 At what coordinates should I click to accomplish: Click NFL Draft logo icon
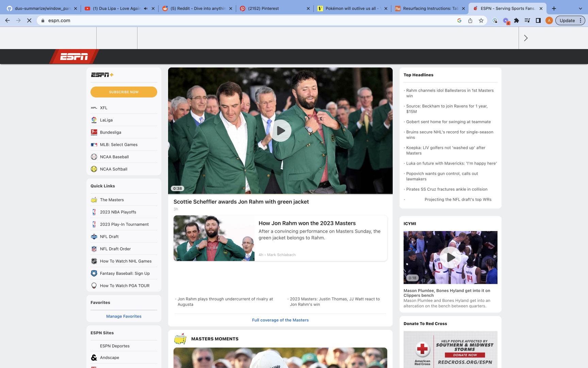[x=94, y=236]
